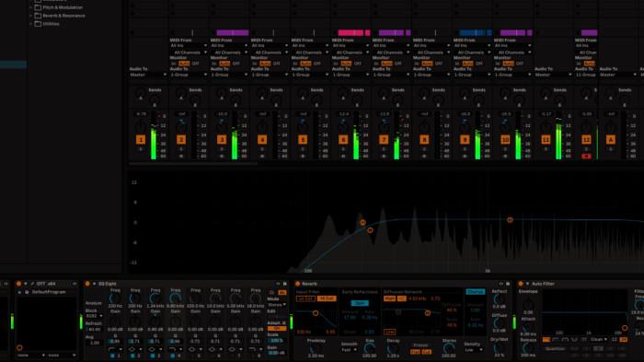Image resolution: width=644 pixels, height=362 pixels.
Task: Click the EQ Eight Freq knob for band 1
Action: click(115, 298)
